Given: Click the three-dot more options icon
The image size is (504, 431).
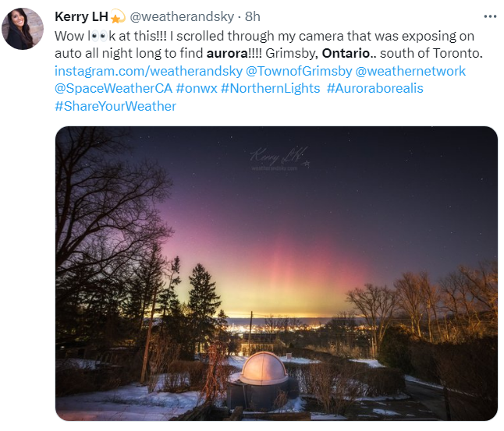Looking at the screenshot, I should point(490,16).
